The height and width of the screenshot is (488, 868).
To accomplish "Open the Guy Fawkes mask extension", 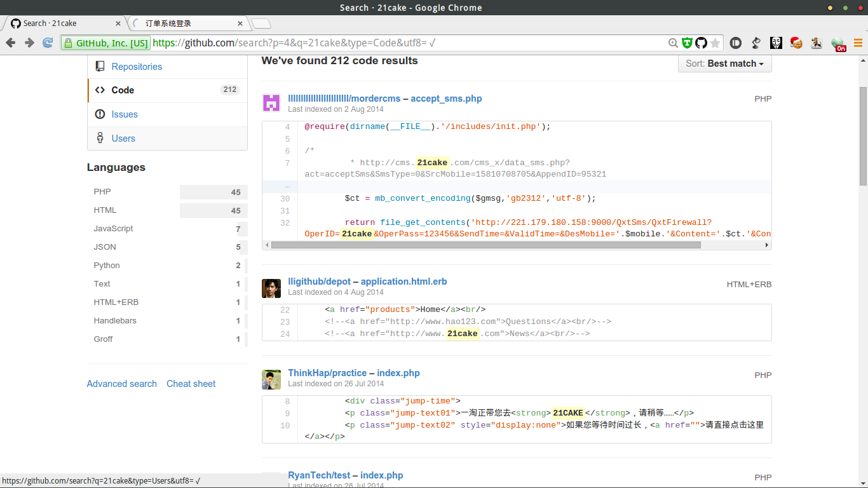I will pyautogui.click(x=776, y=43).
